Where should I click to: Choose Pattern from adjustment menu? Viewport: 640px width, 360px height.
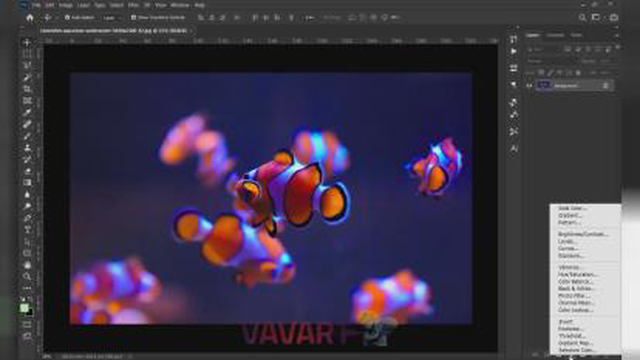pos(569,223)
